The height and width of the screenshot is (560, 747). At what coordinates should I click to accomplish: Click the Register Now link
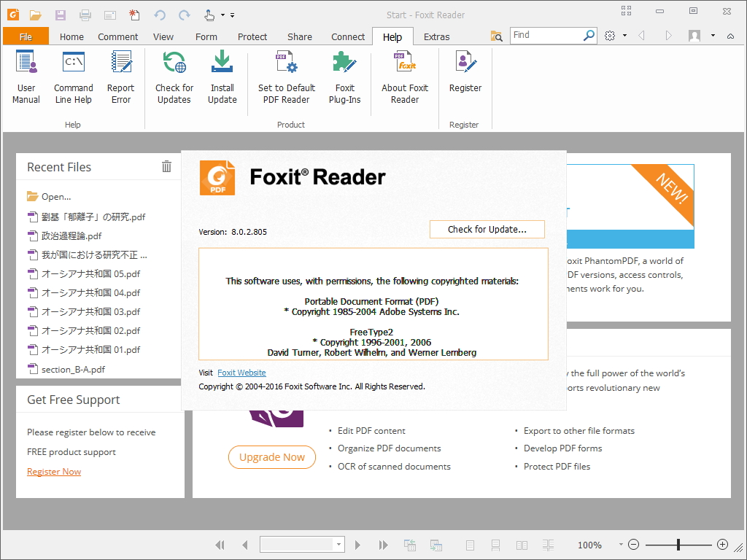point(54,472)
